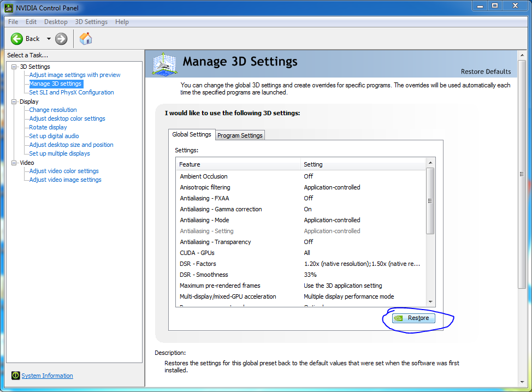532x392 pixels.
Task: Click the Multiple display performance mode value
Action: click(349, 296)
